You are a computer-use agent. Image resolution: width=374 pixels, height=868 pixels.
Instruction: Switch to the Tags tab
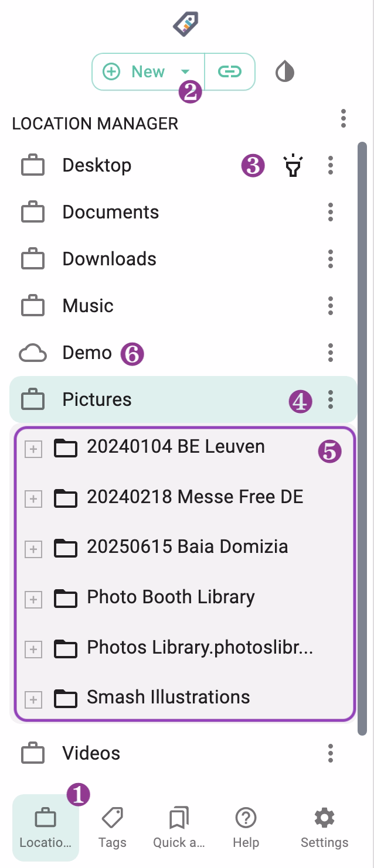click(x=112, y=828)
